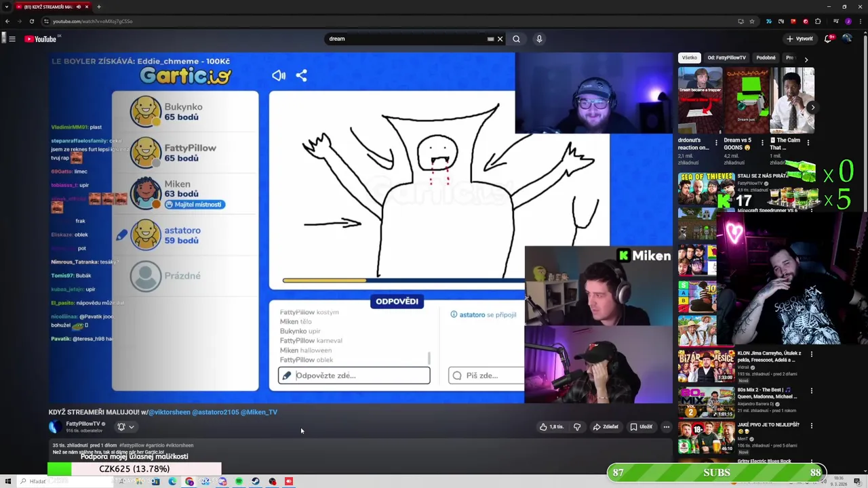Open the Windows Start menu

point(7,481)
